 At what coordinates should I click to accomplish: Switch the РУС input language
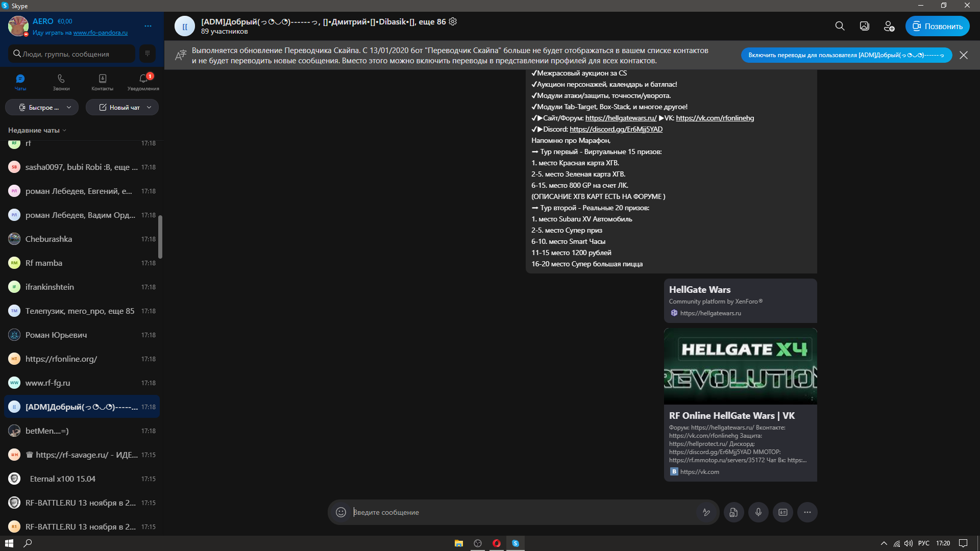tap(924, 543)
